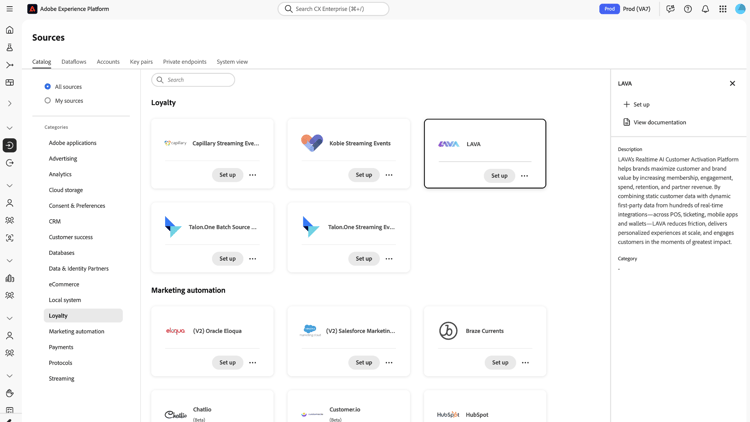Open more options for Oracle Eloqua
Viewport: 750px width, 422px height.
click(x=253, y=363)
